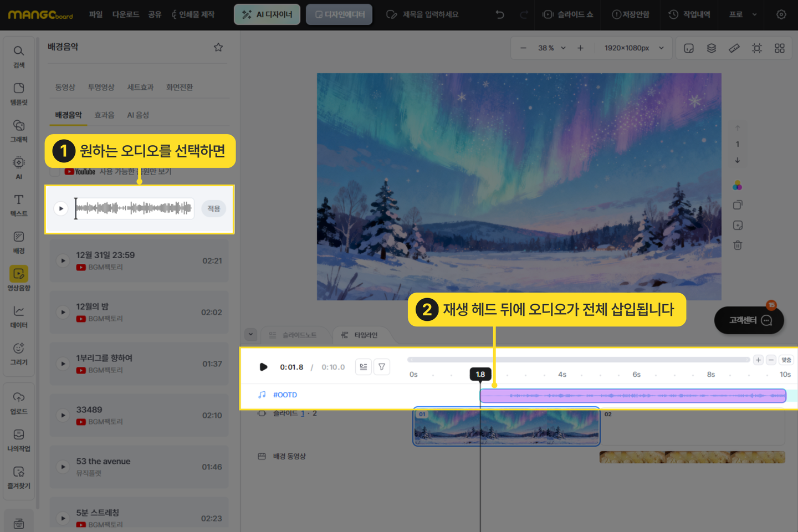Toggle the 디자인에디터 mode button
The image size is (798, 532).
click(339, 14)
